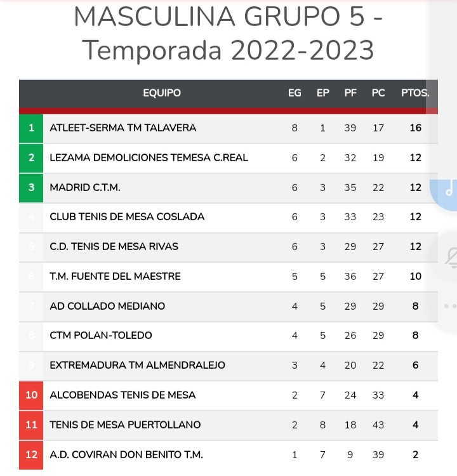Select CTM POLAN-TOLEDO team

point(101,335)
